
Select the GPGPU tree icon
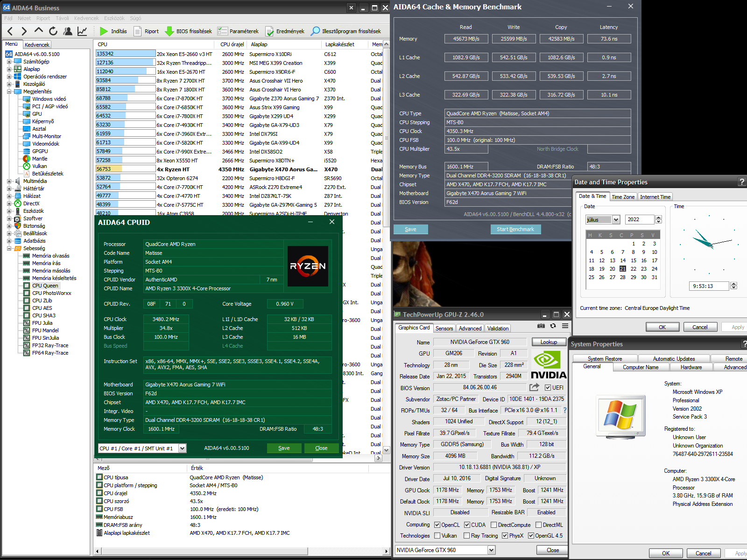(x=27, y=151)
